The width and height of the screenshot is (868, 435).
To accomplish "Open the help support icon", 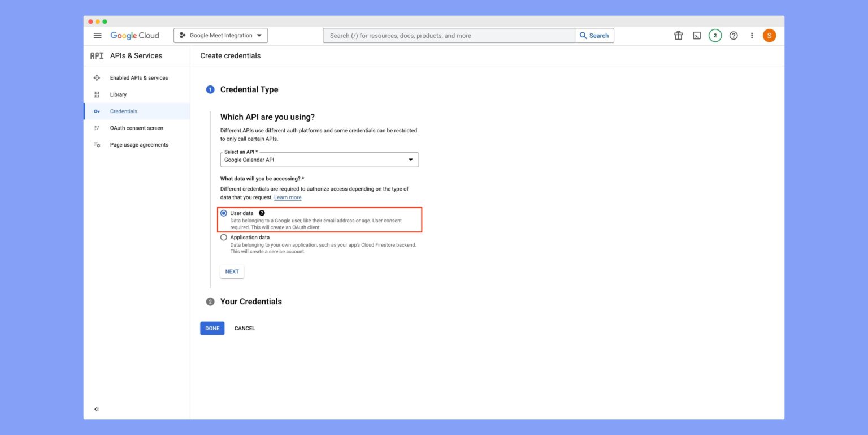I will [x=734, y=35].
